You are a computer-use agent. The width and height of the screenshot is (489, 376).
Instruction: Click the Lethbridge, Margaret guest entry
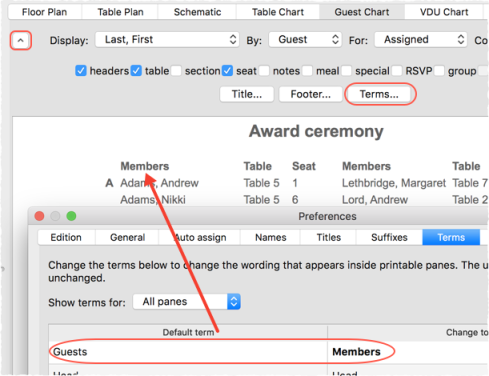[x=394, y=183]
